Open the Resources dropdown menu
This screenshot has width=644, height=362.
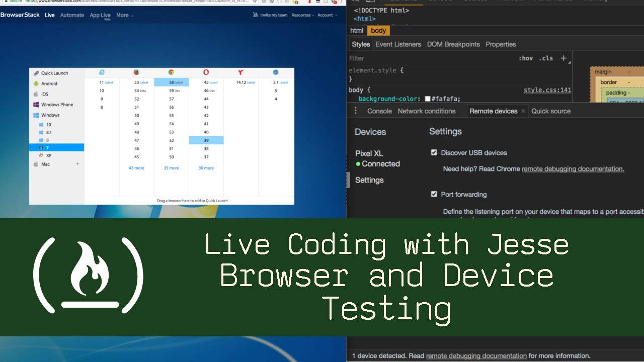pos(303,15)
